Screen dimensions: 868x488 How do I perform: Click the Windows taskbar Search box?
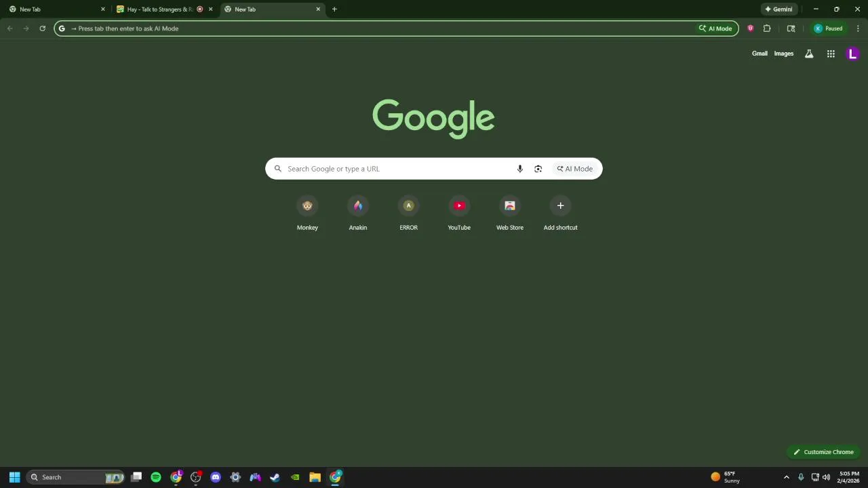click(75, 477)
